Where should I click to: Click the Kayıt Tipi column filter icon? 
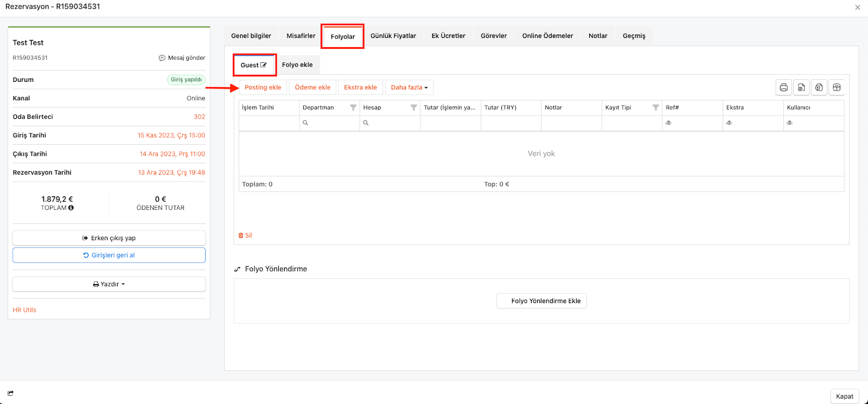655,107
